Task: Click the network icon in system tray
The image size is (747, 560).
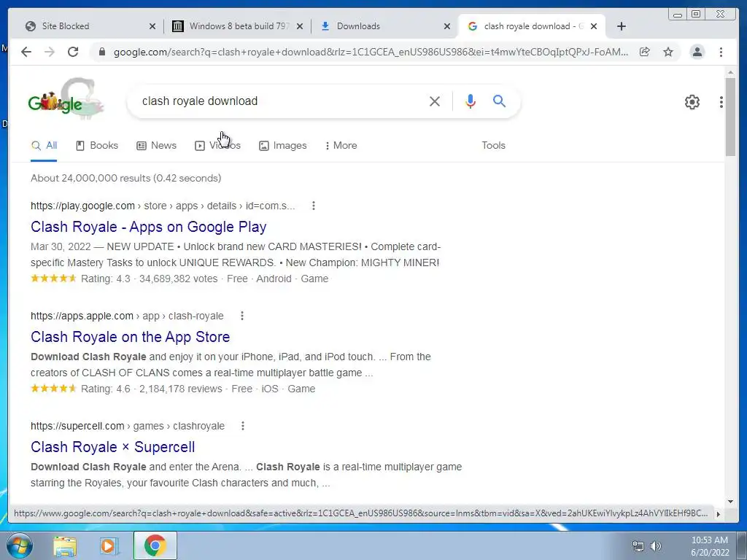Action: [638, 545]
